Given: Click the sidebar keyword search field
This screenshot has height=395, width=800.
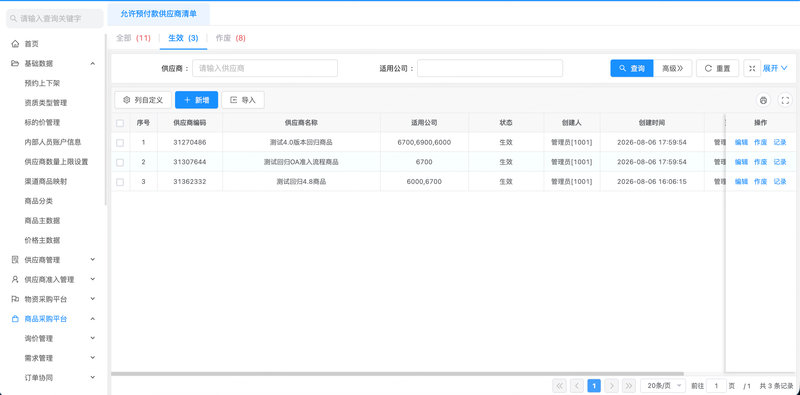Looking at the screenshot, I should pos(55,18).
